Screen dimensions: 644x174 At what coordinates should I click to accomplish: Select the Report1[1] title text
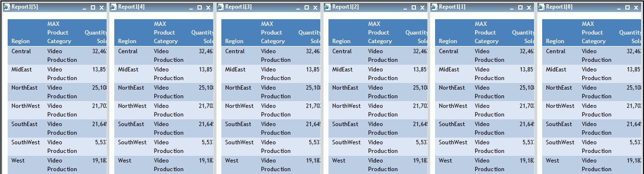click(x=452, y=7)
